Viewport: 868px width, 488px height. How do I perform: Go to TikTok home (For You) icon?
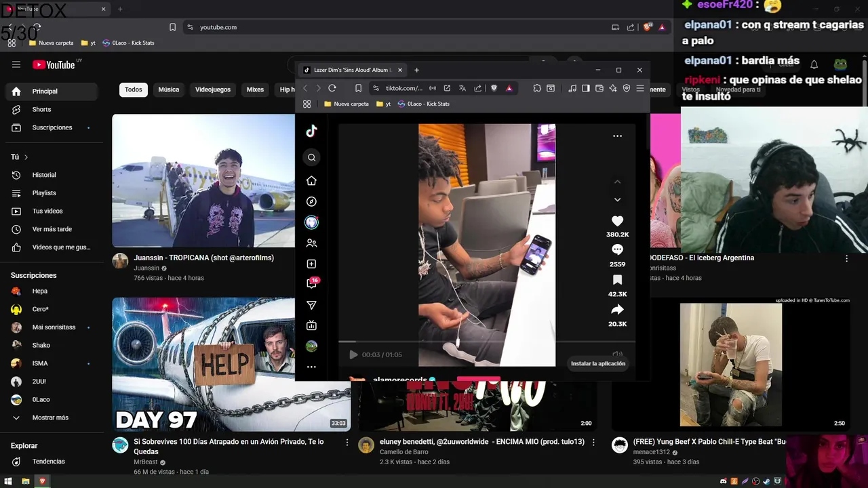click(x=311, y=180)
